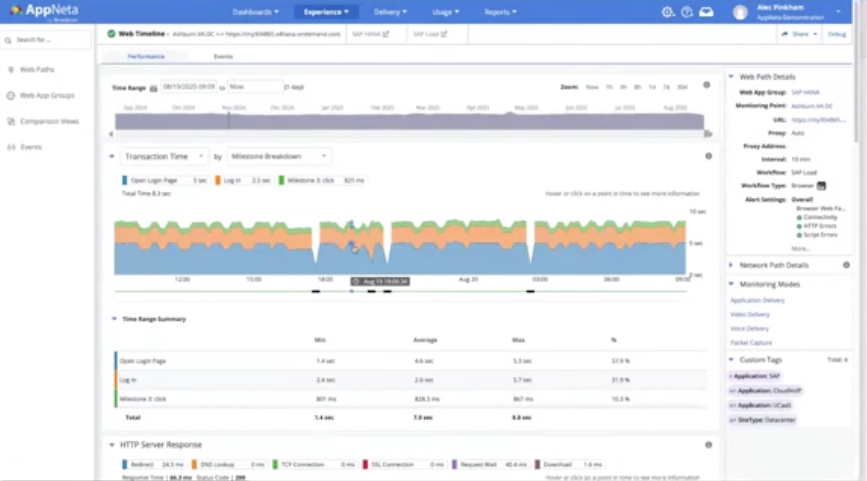
Task: Click the Web App Groups sidebar icon
Action: [11, 96]
